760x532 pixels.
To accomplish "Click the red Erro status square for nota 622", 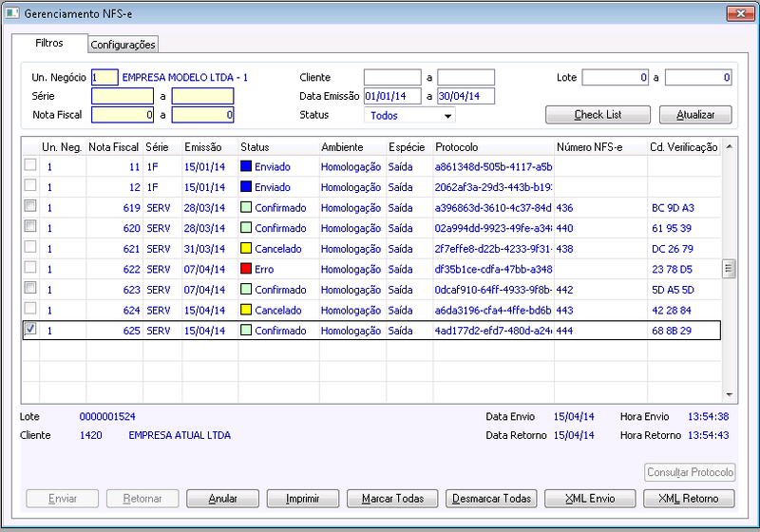I will click(246, 269).
